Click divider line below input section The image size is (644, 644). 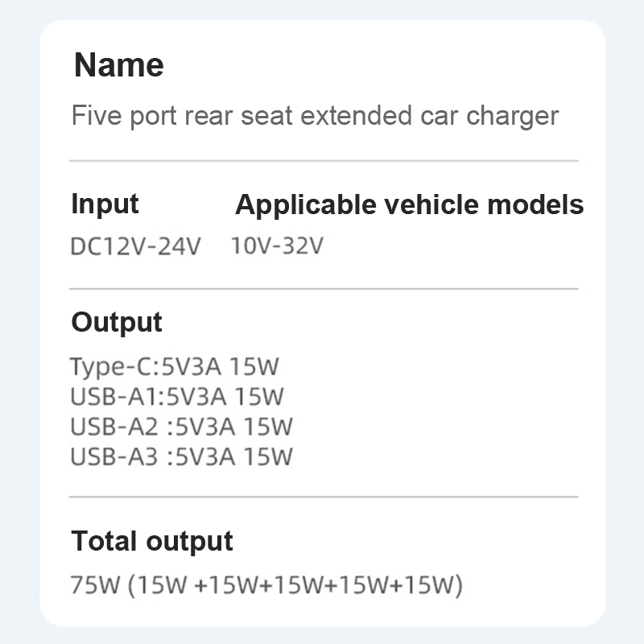point(323,288)
